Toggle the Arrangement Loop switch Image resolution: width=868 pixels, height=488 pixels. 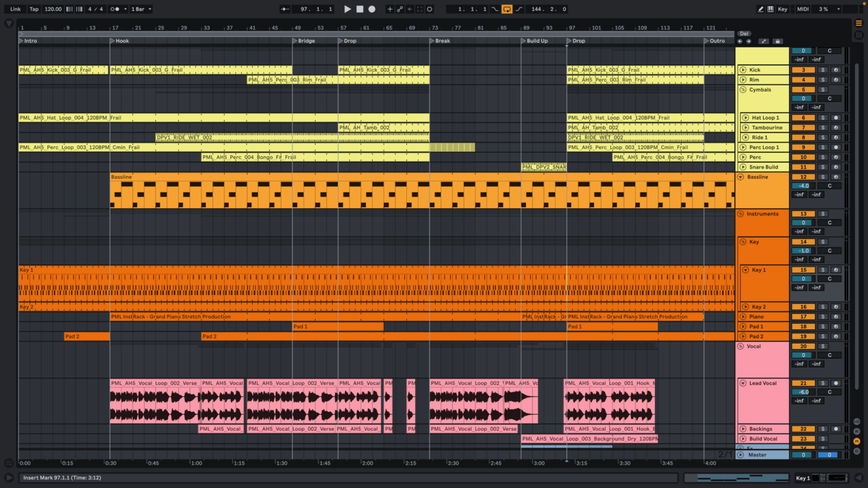[x=507, y=10]
